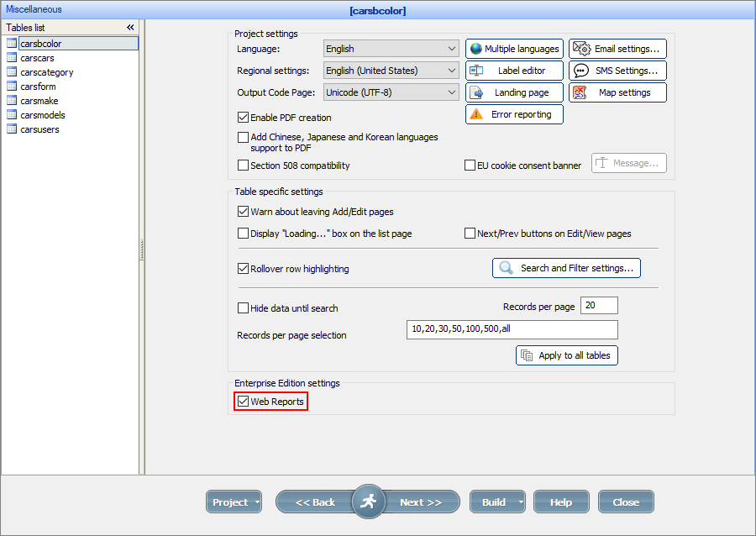This screenshot has width=756, height=536.
Task: Click the SMS Settings speech bubble icon
Action: pyautogui.click(x=581, y=71)
